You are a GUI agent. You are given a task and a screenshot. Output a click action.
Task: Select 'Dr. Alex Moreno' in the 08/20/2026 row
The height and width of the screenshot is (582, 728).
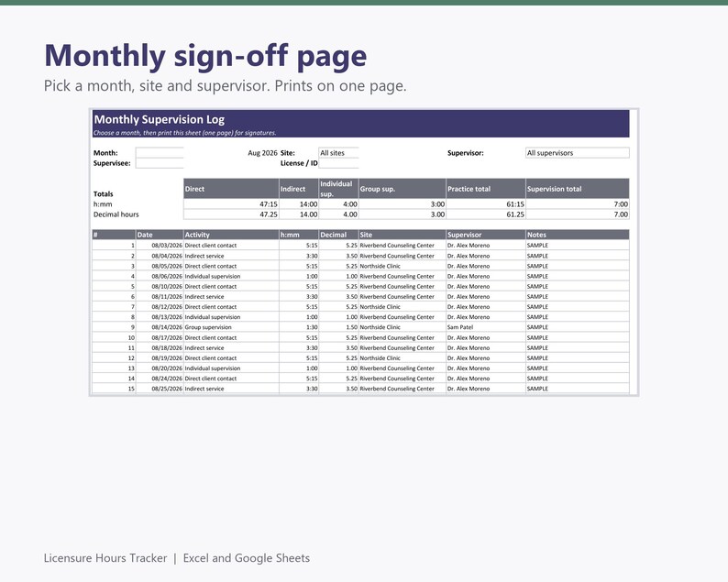click(x=486, y=368)
